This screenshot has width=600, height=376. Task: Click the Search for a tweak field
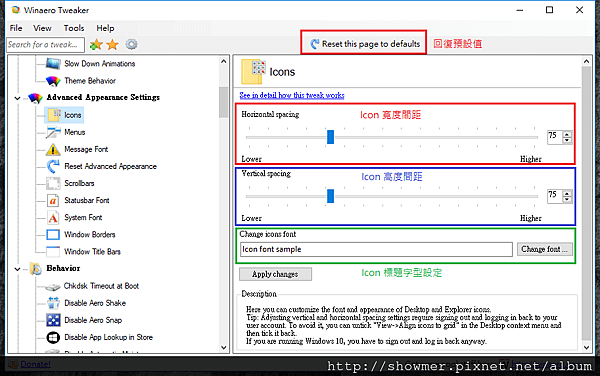46,44
